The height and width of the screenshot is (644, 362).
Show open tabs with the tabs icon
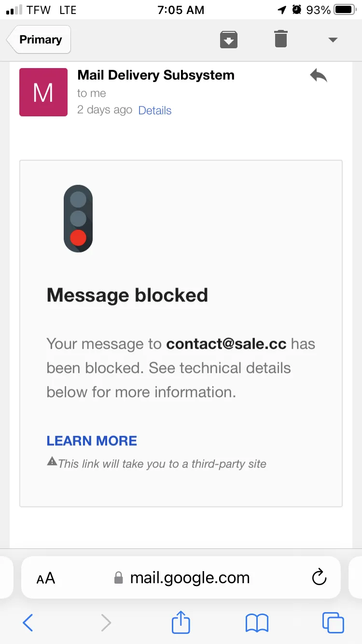point(333,623)
